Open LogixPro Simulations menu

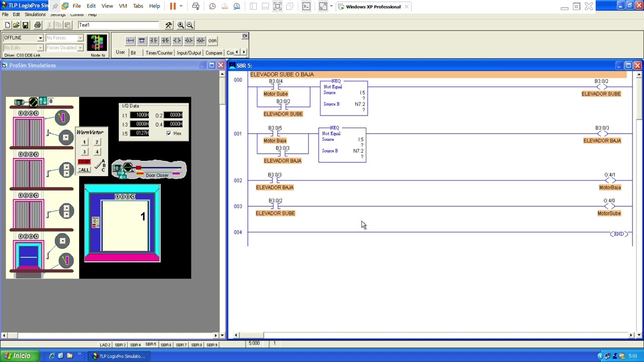[x=35, y=15]
